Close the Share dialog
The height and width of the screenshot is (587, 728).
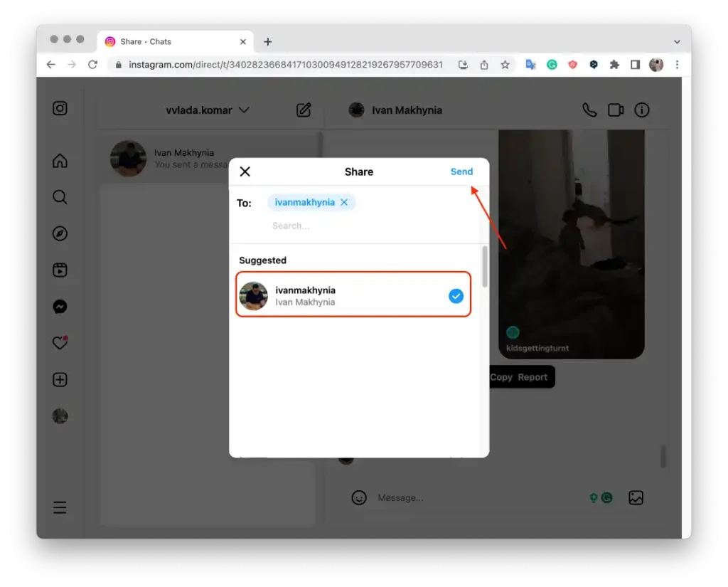[245, 171]
